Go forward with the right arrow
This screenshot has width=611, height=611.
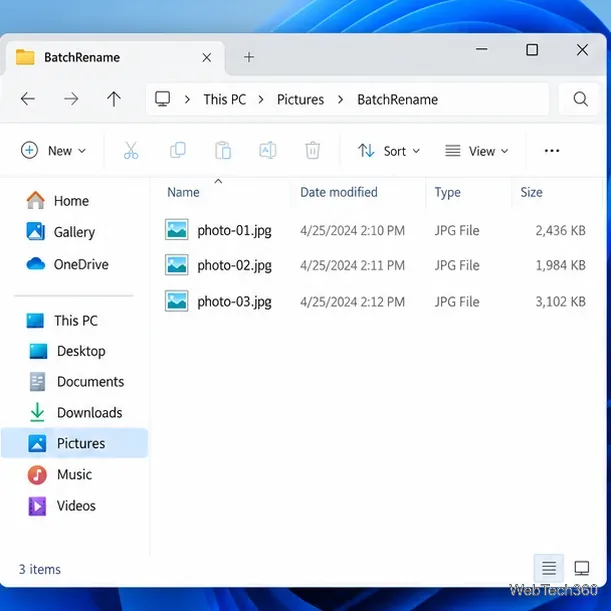click(x=71, y=99)
